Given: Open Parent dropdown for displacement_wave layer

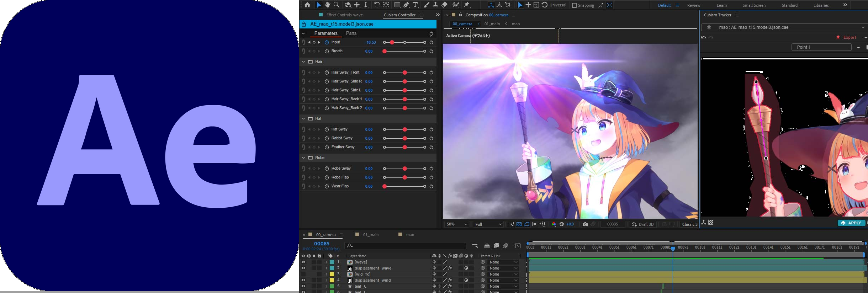Looking at the screenshot, I should point(503,268).
